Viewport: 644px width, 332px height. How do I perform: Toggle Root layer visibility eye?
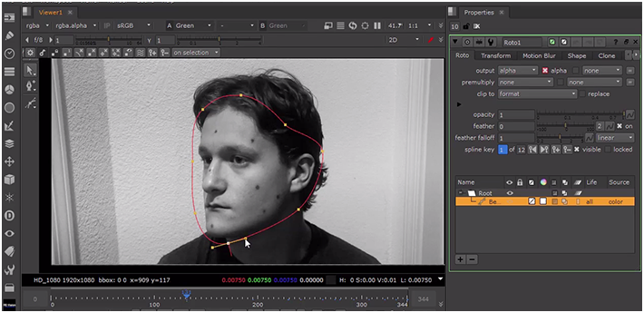click(x=510, y=193)
